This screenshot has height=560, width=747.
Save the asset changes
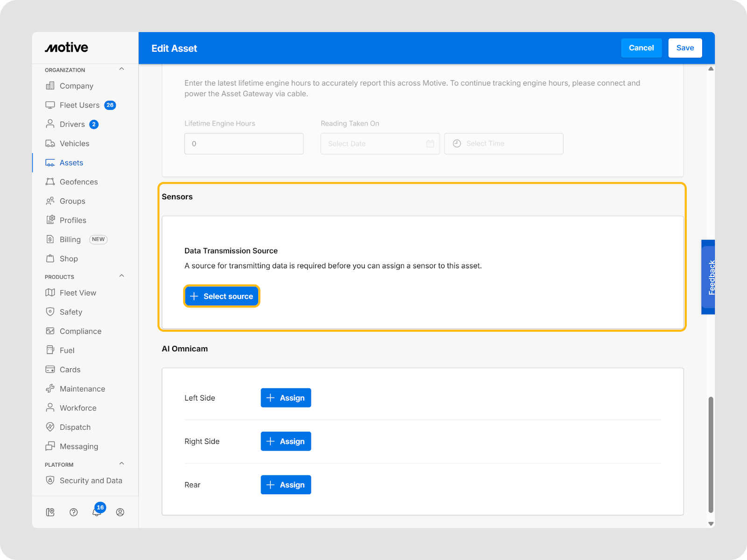click(x=685, y=48)
